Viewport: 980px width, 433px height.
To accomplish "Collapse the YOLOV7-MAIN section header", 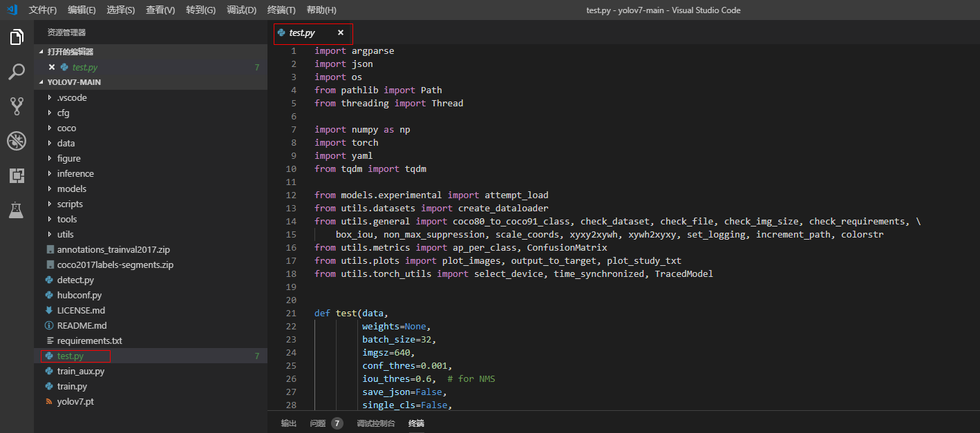I will point(74,82).
